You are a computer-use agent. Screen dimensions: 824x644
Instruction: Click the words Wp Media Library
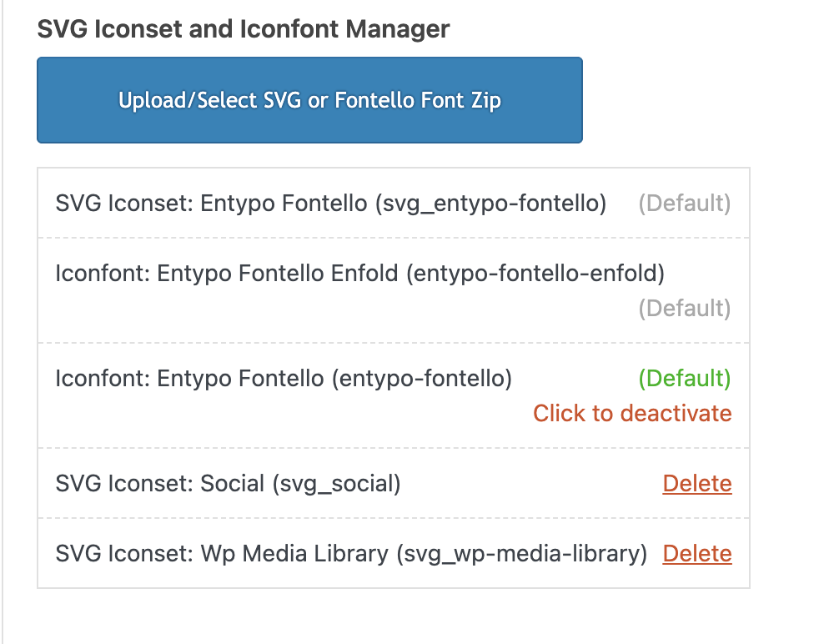coord(294,554)
